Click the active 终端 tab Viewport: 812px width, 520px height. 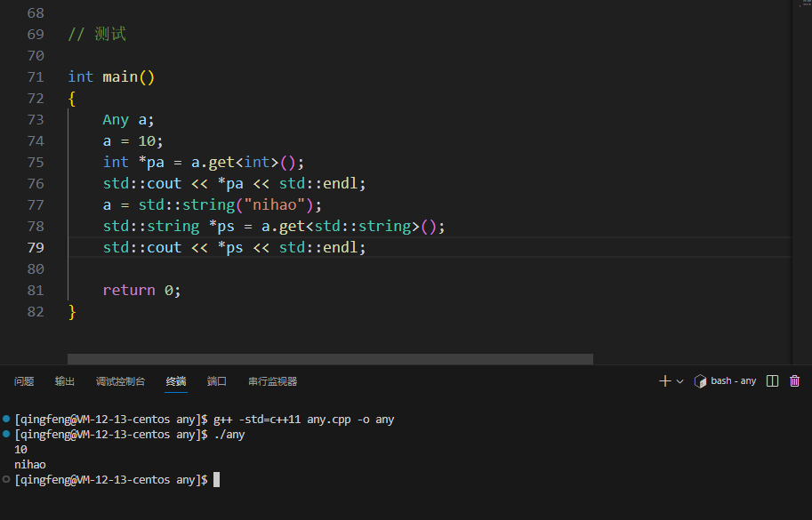click(175, 380)
